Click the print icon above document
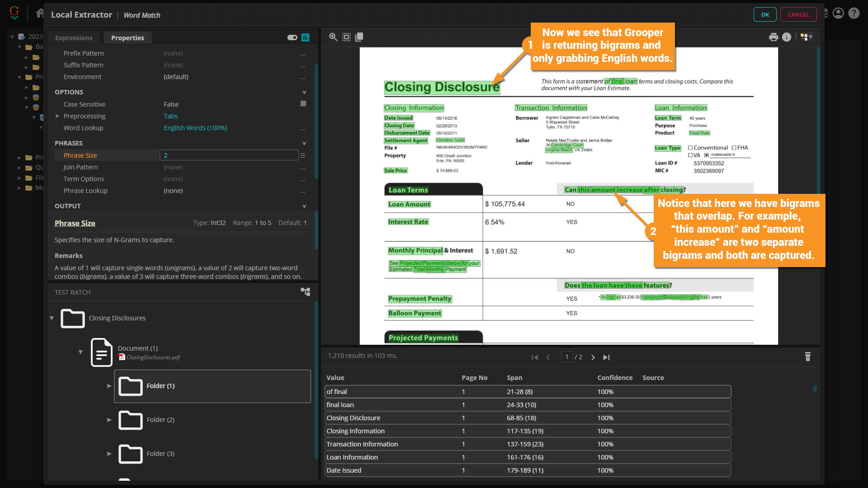 click(x=774, y=37)
